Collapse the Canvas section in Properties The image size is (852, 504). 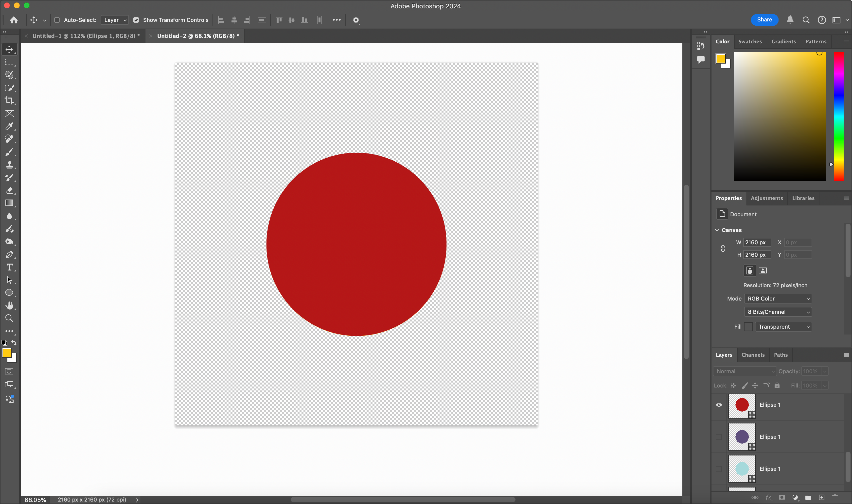click(717, 230)
